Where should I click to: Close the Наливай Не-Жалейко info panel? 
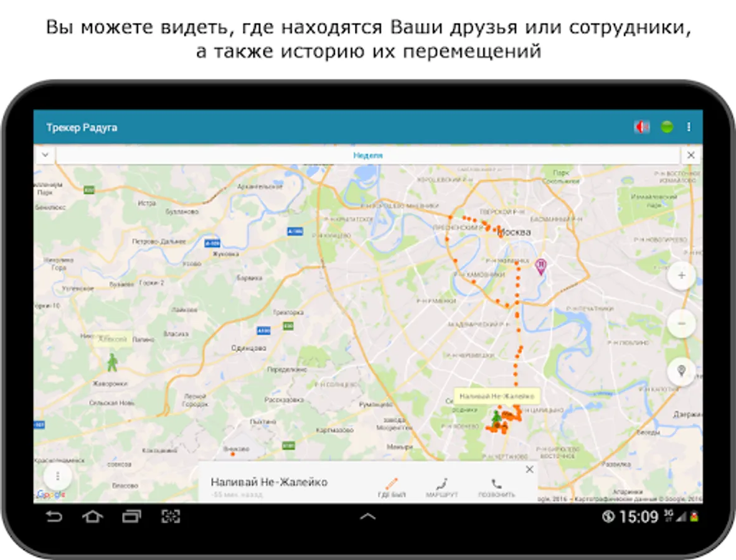(529, 469)
